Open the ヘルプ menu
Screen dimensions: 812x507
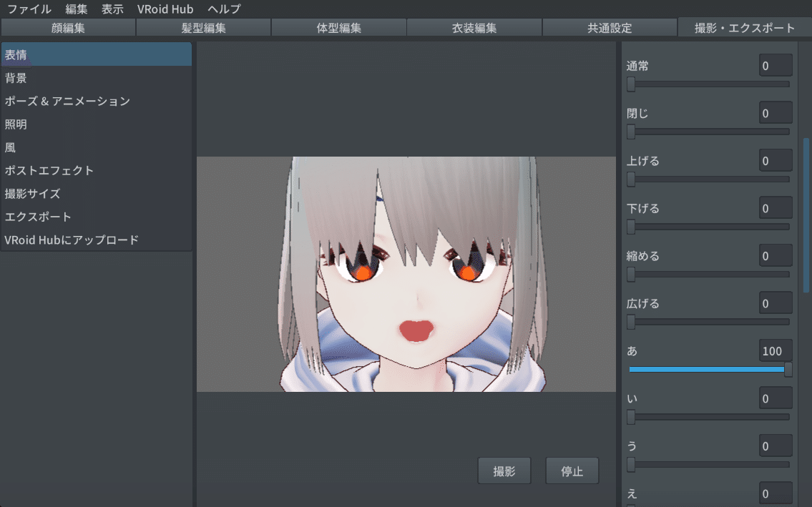[x=224, y=9]
